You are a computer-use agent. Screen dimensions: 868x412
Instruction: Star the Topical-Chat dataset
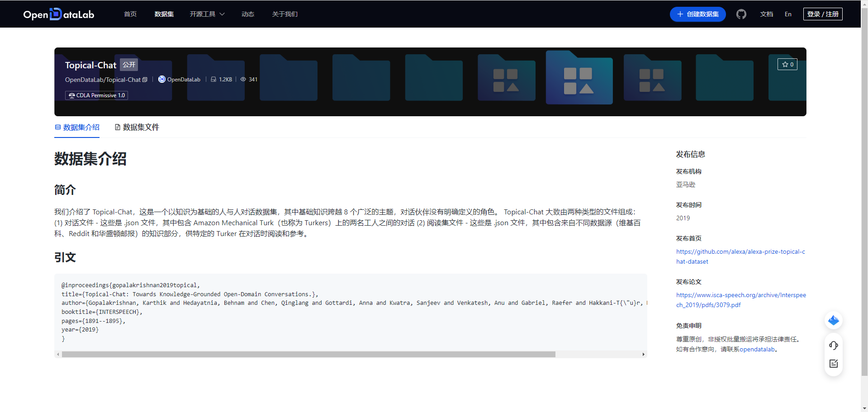(787, 64)
